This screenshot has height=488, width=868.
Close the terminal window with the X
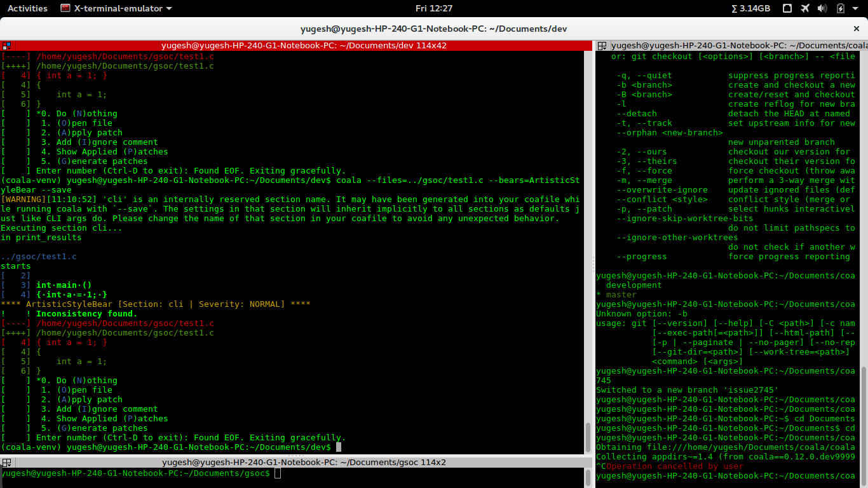[856, 29]
